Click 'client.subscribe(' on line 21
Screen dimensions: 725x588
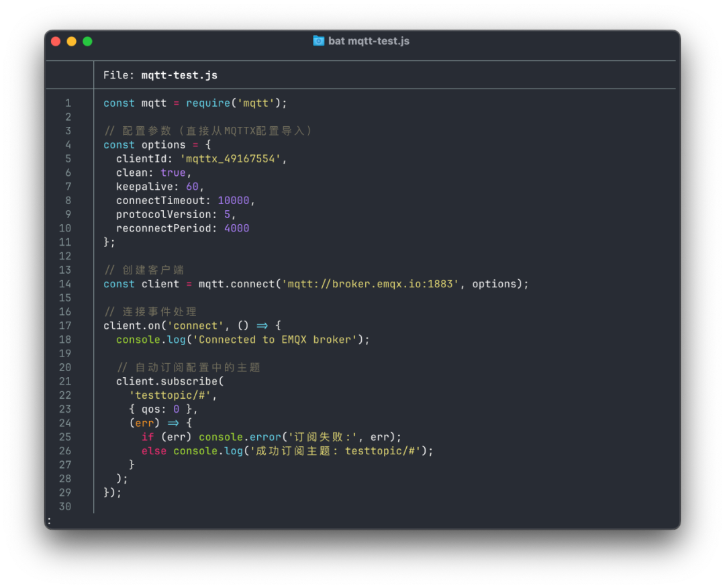[x=170, y=381]
